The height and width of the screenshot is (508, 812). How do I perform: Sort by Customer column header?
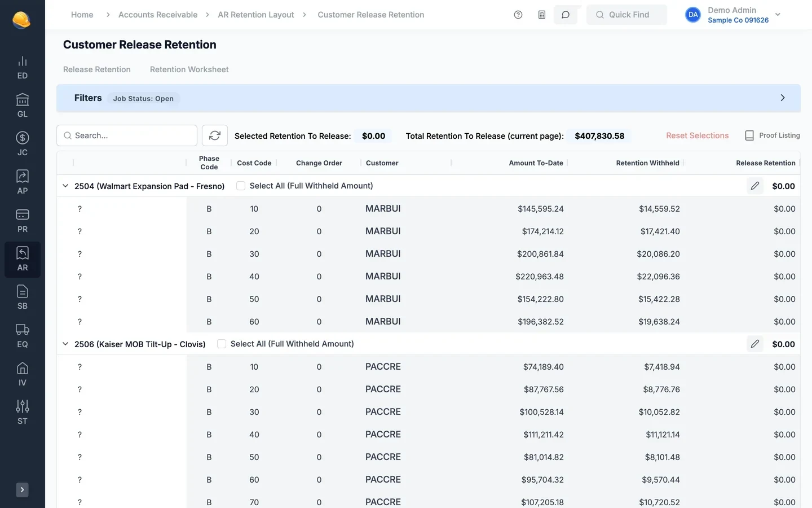pos(382,163)
